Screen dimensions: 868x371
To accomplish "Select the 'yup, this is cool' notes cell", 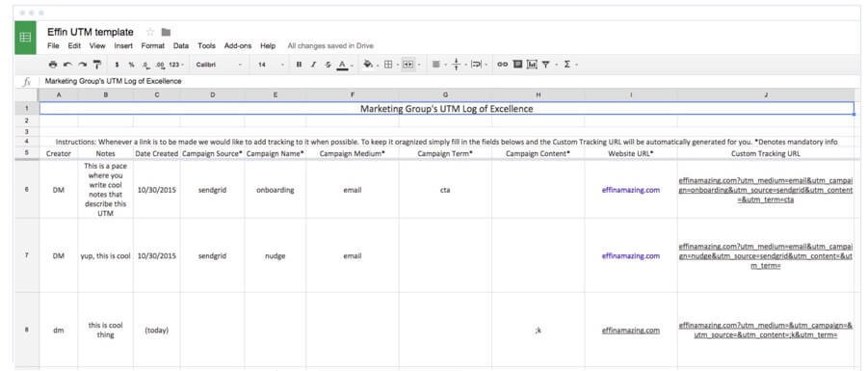I will pos(105,255).
